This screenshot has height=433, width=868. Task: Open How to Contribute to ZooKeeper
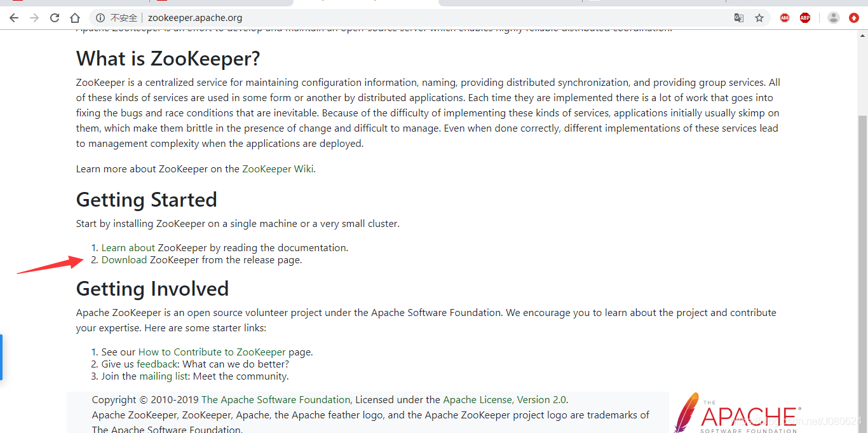[212, 352]
